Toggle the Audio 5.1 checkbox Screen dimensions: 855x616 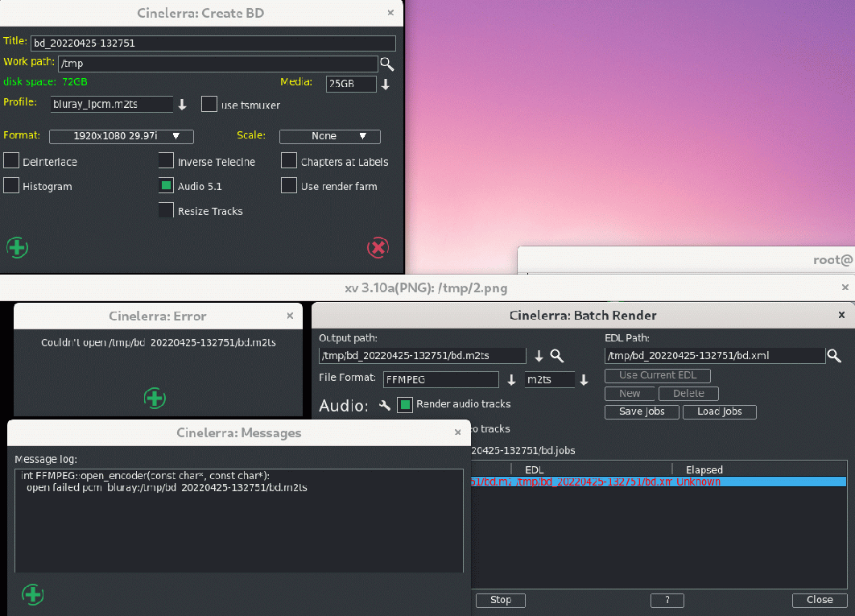[x=166, y=186]
